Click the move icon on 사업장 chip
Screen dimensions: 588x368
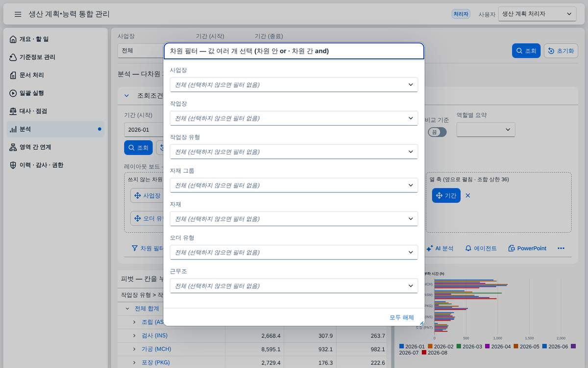(x=138, y=195)
